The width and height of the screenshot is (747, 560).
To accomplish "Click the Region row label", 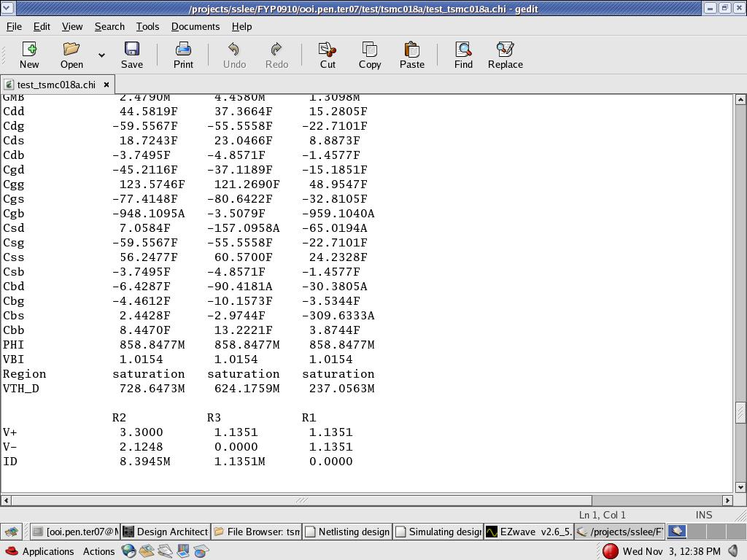I will click(x=25, y=374).
